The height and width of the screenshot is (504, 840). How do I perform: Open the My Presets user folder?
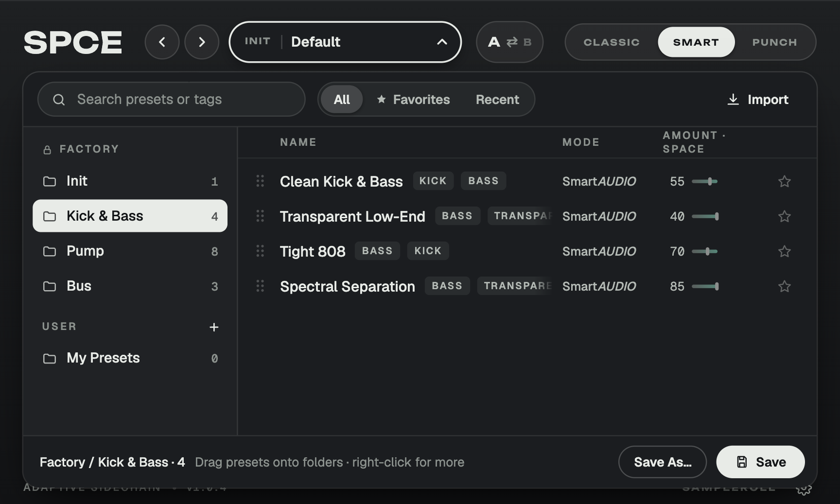click(x=130, y=358)
